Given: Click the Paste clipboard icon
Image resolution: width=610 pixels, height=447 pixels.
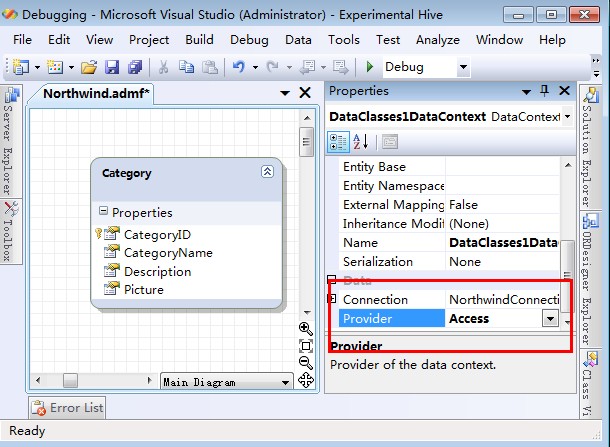Looking at the screenshot, I should click(210, 67).
